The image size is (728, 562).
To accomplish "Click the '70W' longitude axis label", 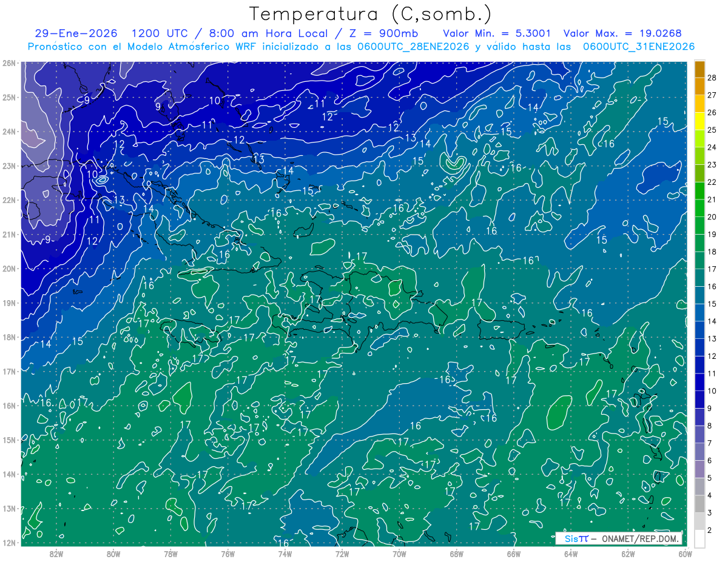I will (x=399, y=554).
